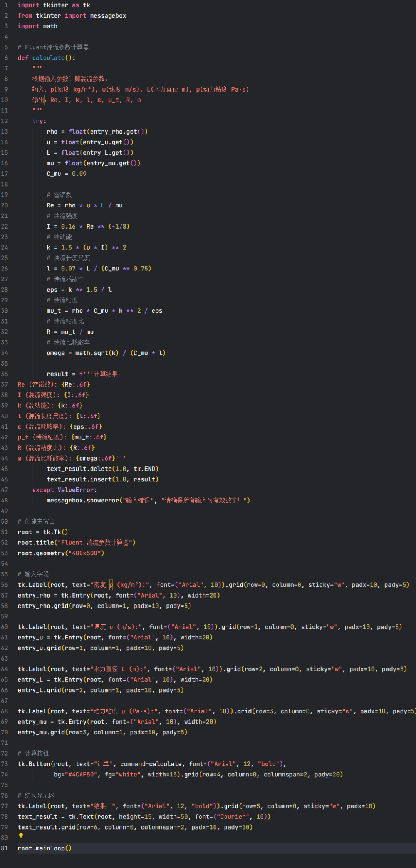Click 'text_result.delete(1.0, tk.END)' line
This screenshot has width=416, height=868.
[102, 469]
